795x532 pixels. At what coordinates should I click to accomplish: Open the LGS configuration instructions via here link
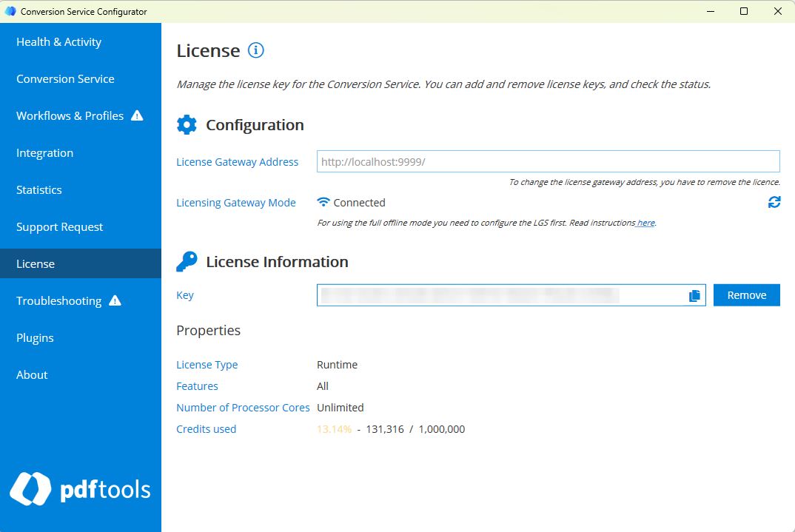click(645, 223)
